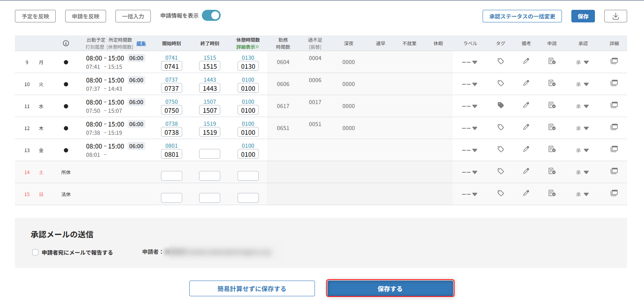Click 承認ステータスの一括変更 button
This screenshot has width=644, height=301.
[x=522, y=16]
